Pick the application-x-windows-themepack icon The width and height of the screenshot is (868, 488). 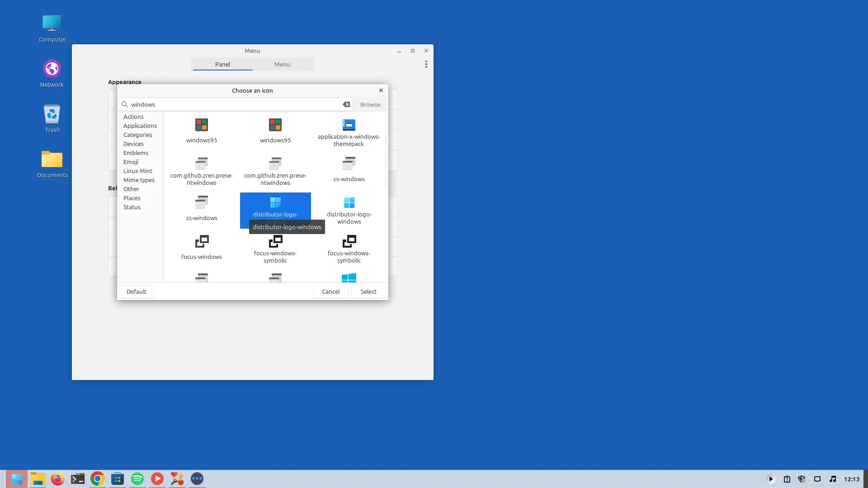(x=349, y=132)
